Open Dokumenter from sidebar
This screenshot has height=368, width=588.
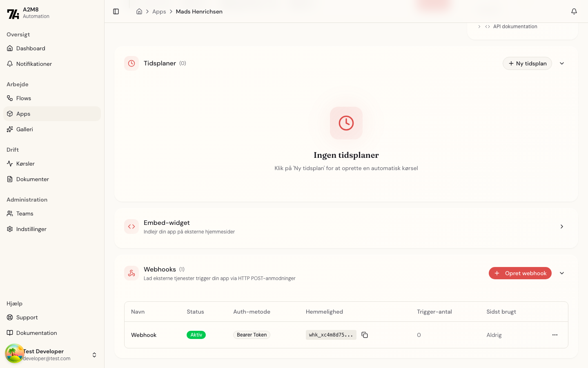[x=32, y=179]
